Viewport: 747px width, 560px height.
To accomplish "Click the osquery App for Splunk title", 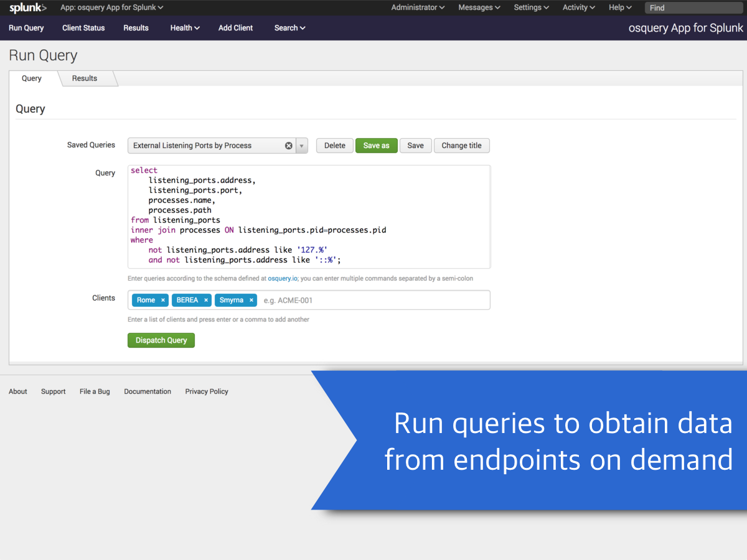I will click(x=686, y=28).
